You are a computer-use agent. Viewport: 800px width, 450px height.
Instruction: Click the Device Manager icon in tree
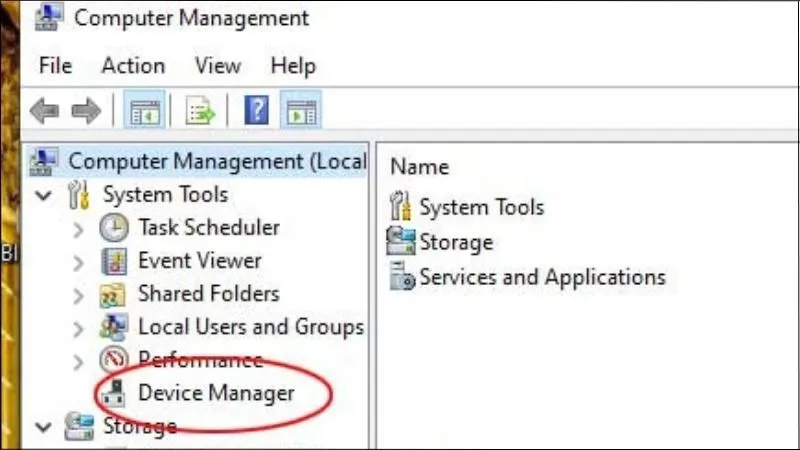(x=113, y=393)
